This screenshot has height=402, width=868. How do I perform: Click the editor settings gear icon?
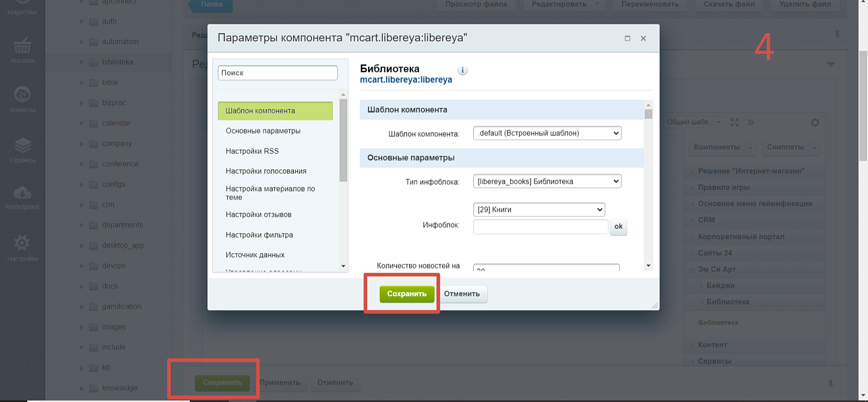[815, 122]
